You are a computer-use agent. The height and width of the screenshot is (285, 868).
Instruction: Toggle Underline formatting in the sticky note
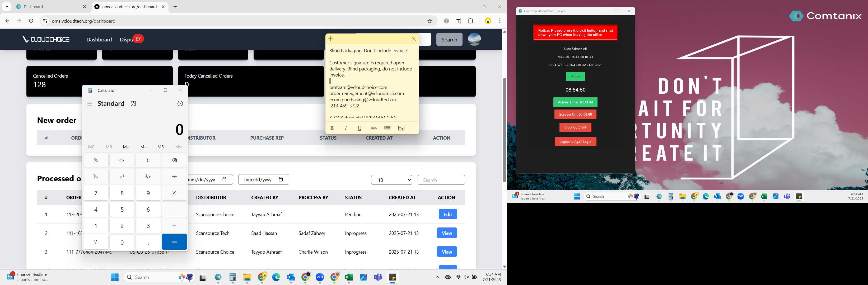[x=360, y=128]
